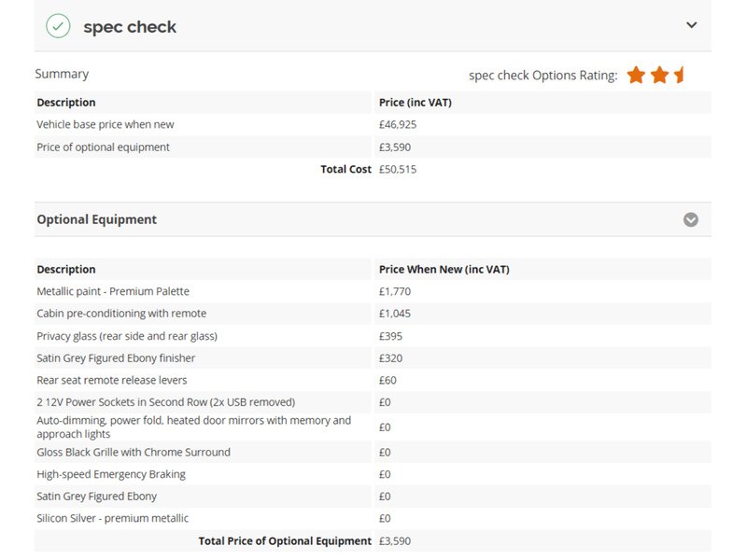
Task: Select the Price When New column header
Action: 444,270
